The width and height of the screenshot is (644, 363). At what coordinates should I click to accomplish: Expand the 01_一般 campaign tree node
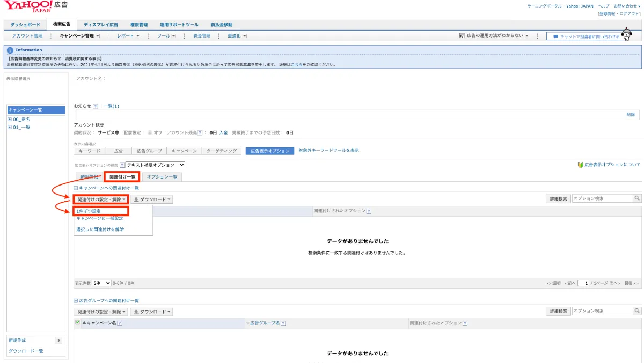10,127
